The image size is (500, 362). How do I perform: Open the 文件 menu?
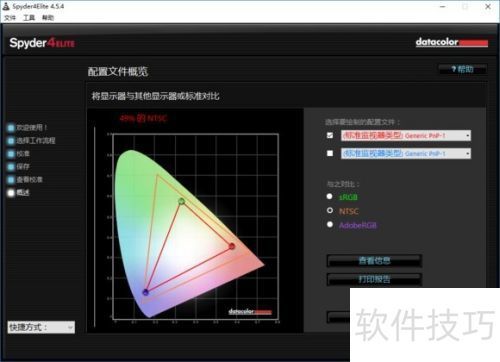click(10, 18)
